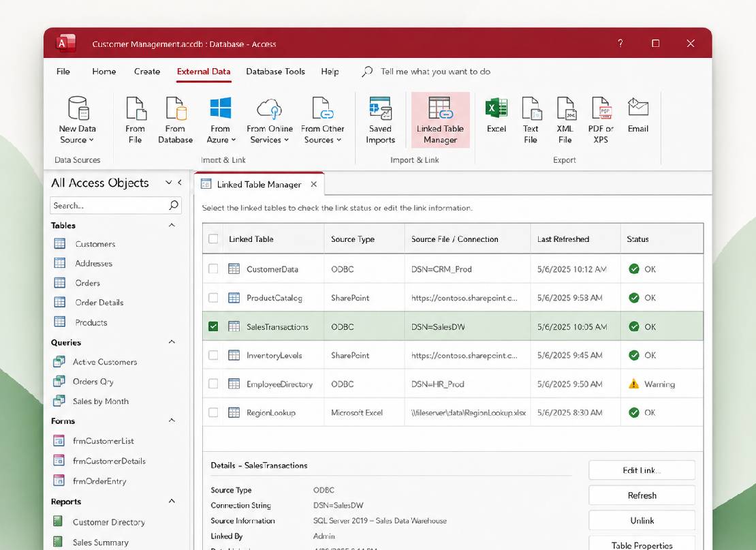Export to PDF or XPS
This screenshot has width=756, height=550.
[x=601, y=120]
